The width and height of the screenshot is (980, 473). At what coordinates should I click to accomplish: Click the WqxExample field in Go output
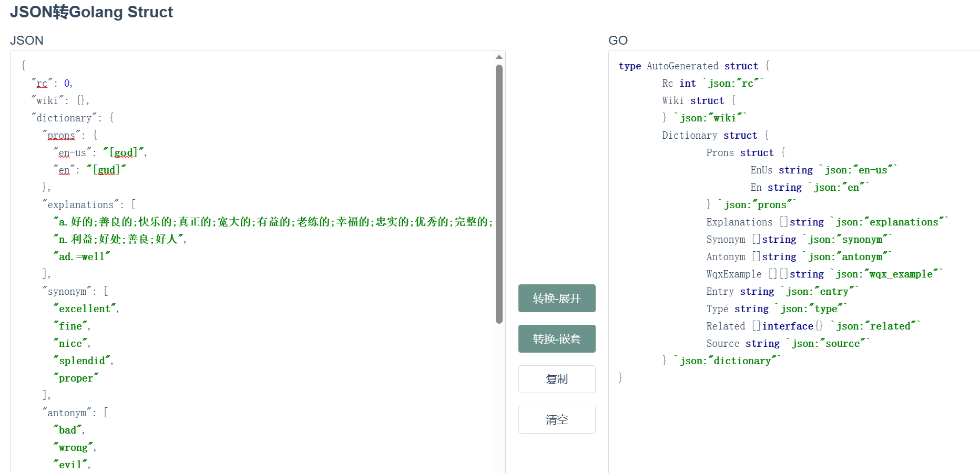[733, 274]
